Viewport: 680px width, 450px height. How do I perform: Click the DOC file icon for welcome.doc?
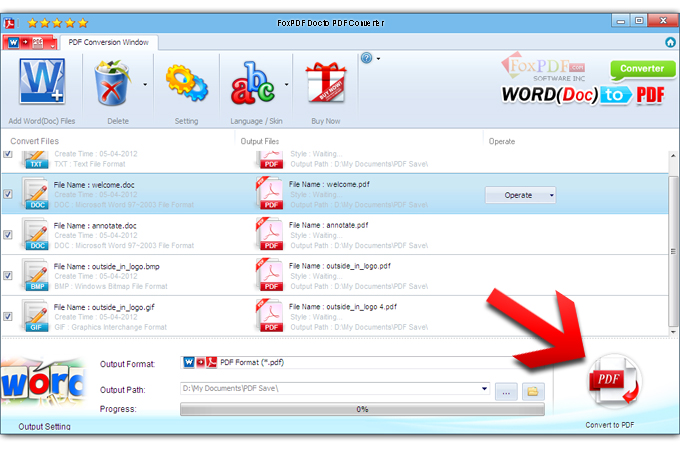point(35,193)
